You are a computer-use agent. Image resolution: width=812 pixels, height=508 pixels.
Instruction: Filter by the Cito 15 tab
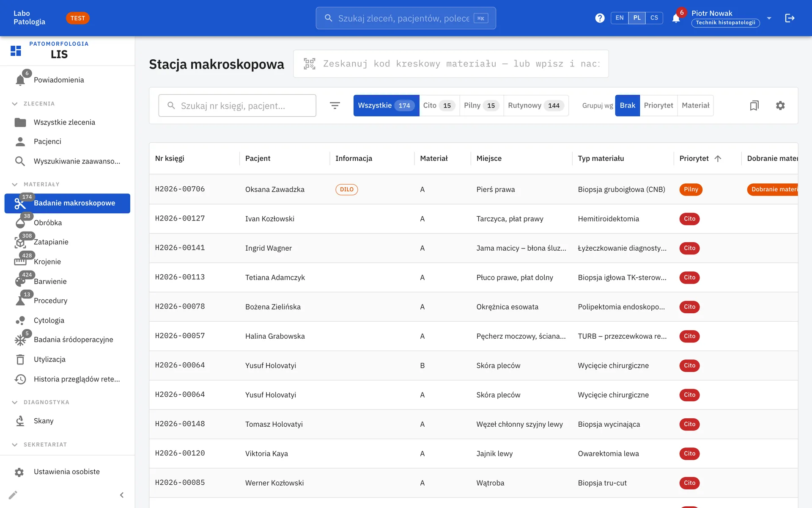pyautogui.click(x=439, y=105)
